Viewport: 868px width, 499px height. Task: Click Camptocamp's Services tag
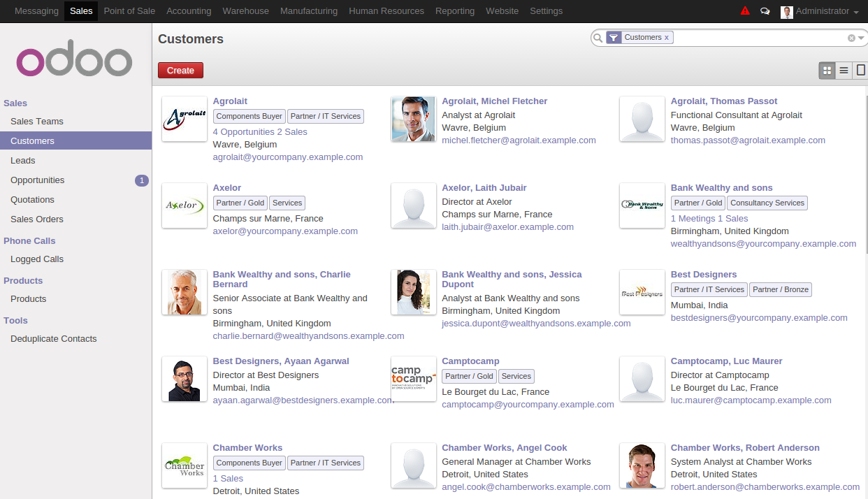[x=516, y=377]
